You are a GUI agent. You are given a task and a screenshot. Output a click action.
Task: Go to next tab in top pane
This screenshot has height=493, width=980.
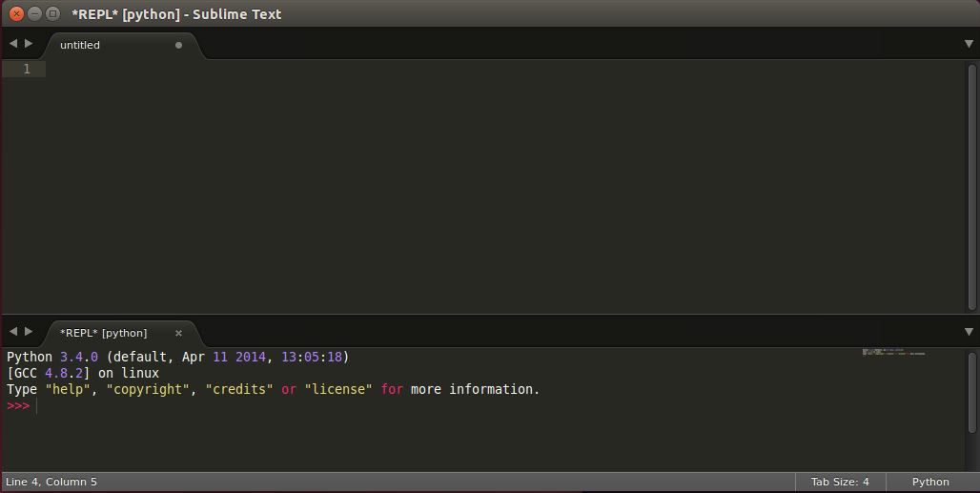click(x=29, y=43)
